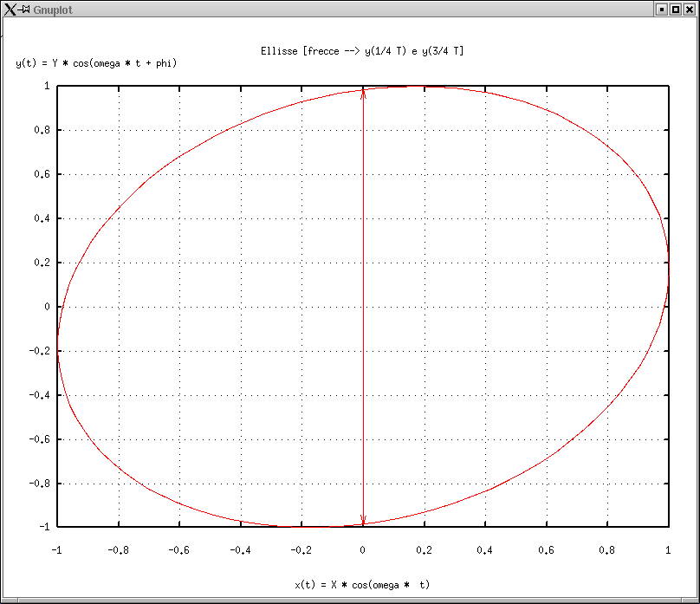Click the pin icon beside Gnuplot title
The image size is (700, 604).
click(x=24, y=10)
